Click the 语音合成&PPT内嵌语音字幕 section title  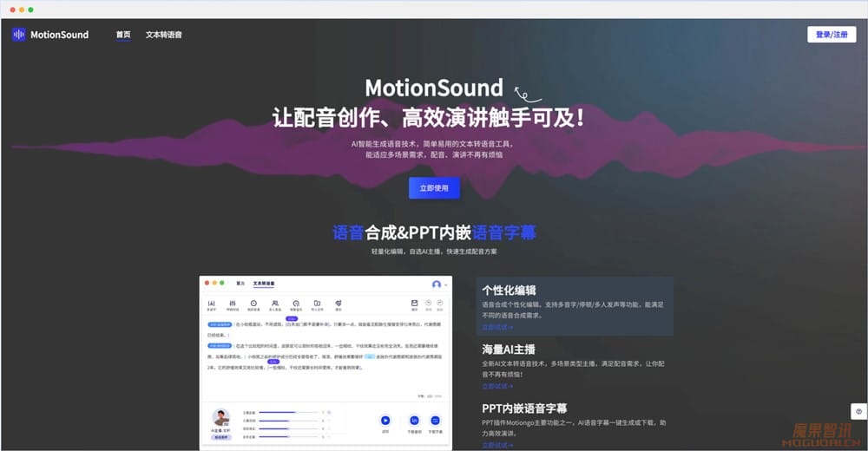pos(434,232)
